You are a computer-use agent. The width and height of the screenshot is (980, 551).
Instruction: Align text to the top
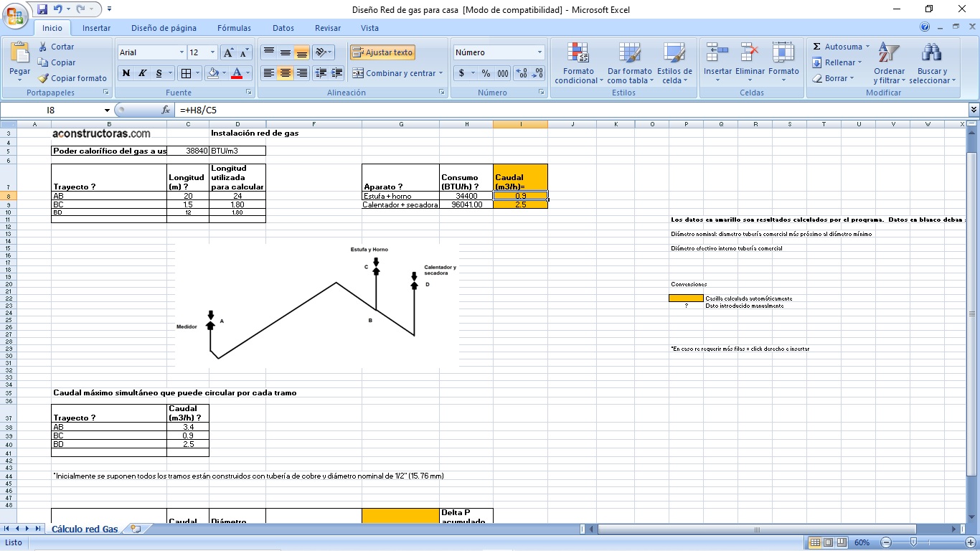pos(268,52)
